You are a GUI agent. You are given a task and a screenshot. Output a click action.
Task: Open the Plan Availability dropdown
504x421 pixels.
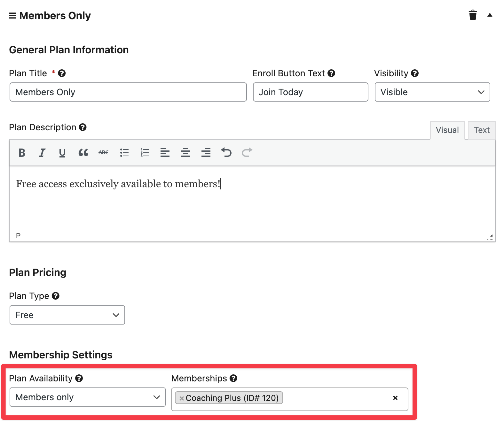click(87, 397)
